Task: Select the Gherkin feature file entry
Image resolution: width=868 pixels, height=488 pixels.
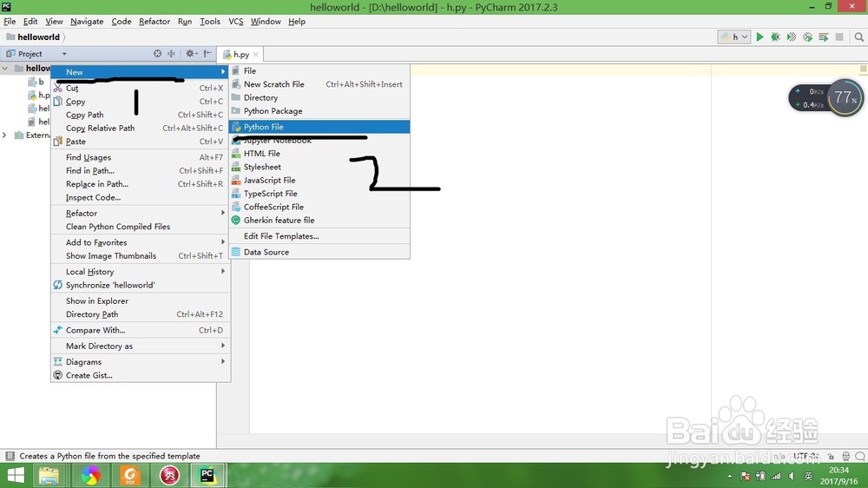Action: [x=319, y=221]
